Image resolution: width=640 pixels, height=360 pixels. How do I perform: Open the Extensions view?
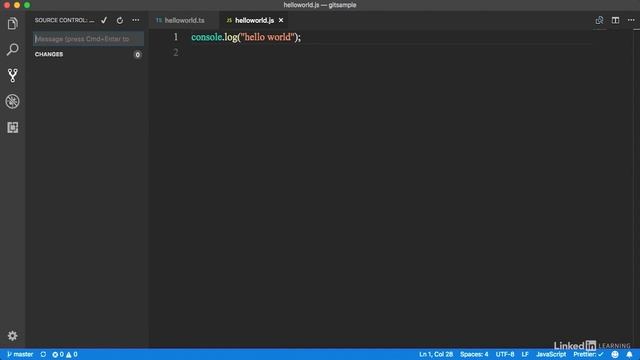(13, 127)
